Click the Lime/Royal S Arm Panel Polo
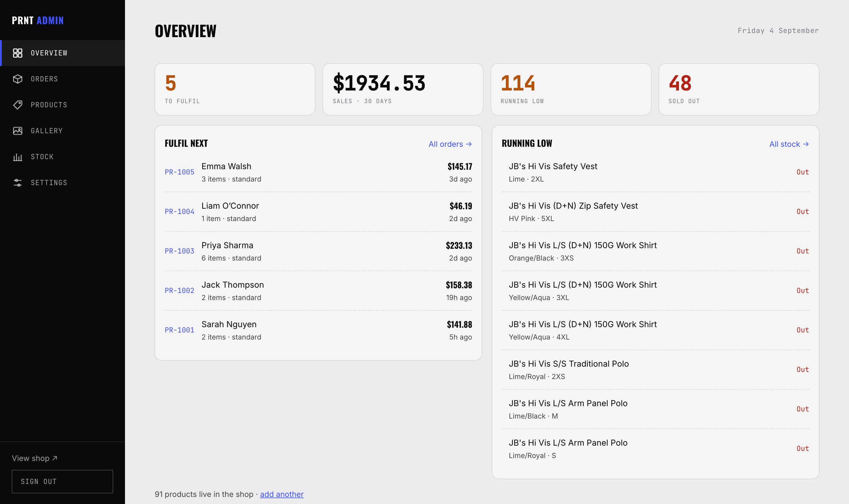 click(655, 449)
